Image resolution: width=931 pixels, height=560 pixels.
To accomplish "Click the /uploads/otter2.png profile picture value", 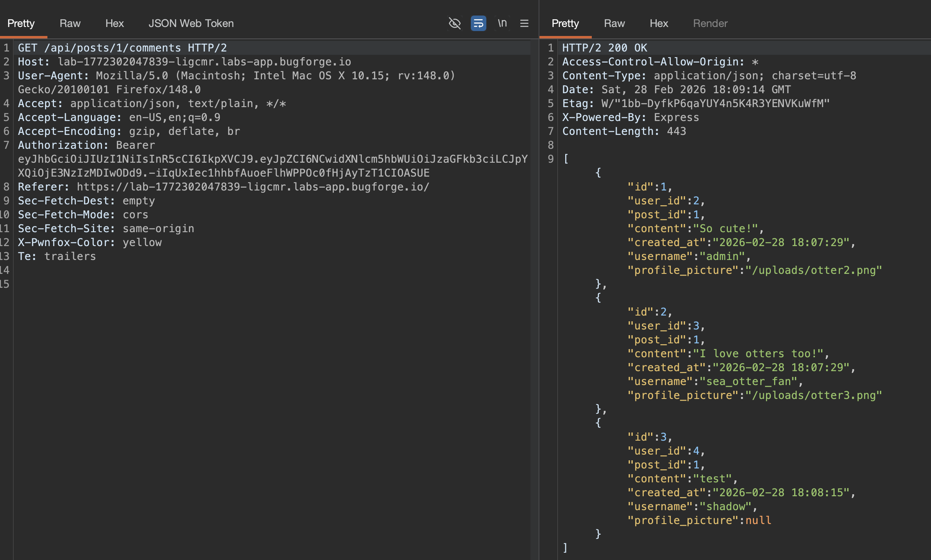I will click(813, 270).
